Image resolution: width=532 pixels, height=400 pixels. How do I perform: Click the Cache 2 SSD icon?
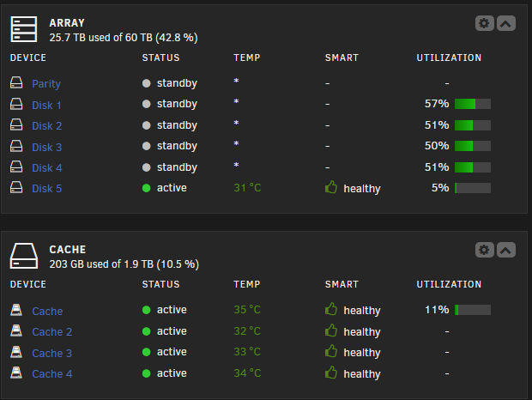pyautogui.click(x=16, y=330)
